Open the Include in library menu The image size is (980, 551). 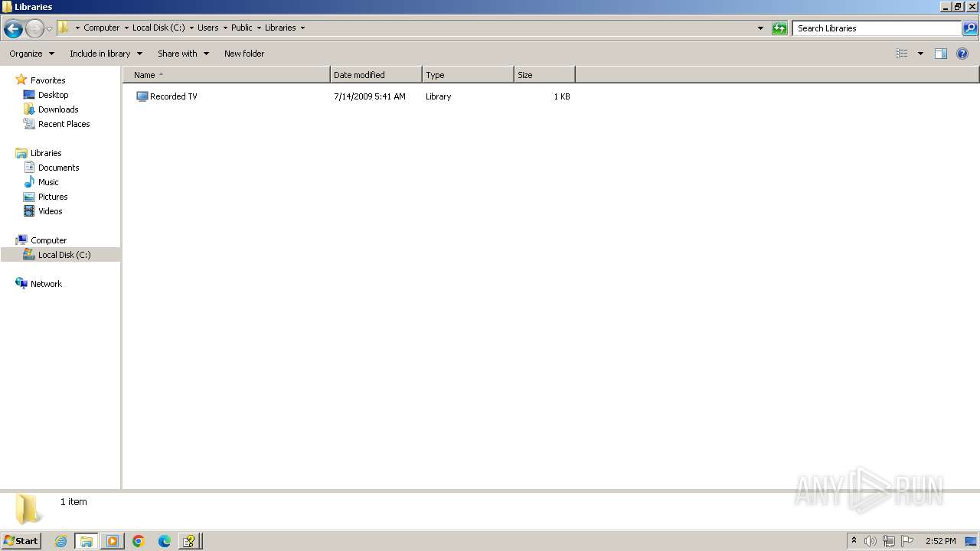(106, 54)
